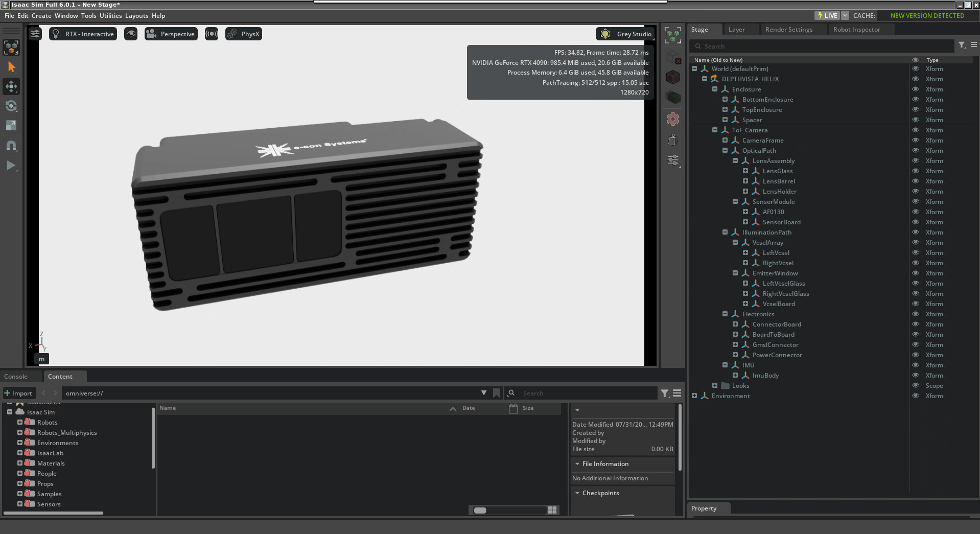Open the File menu
The image size is (980, 534).
click(9, 16)
